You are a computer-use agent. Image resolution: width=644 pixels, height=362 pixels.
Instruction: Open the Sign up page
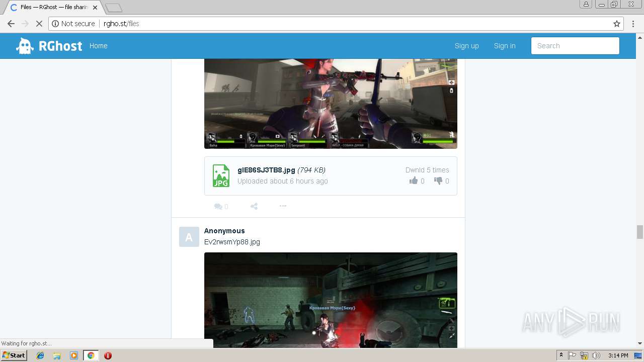click(x=466, y=46)
